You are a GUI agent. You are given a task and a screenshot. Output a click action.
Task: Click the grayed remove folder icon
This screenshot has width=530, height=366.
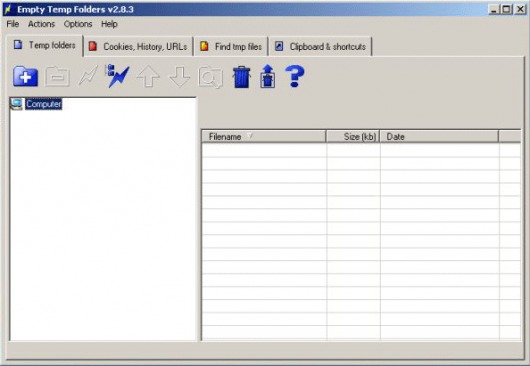click(57, 76)
